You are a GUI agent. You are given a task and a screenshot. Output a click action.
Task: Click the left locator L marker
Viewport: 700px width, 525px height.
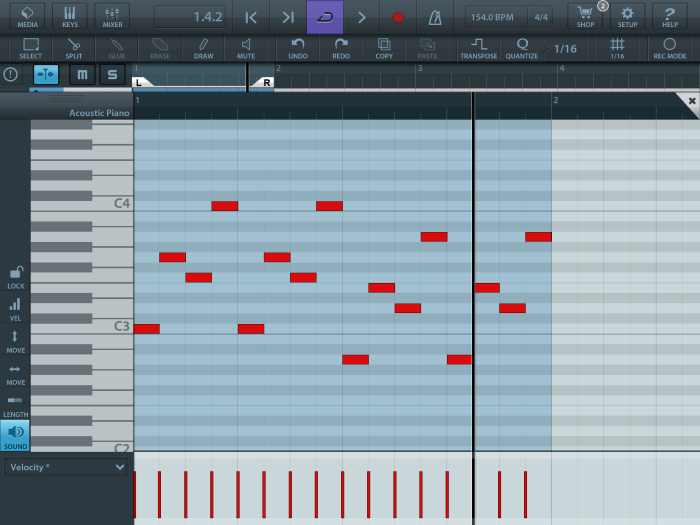click(x=141, y=82)
